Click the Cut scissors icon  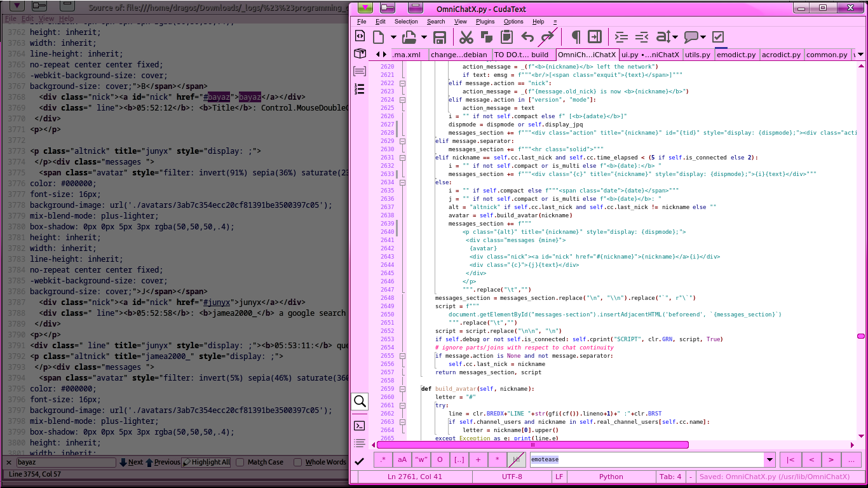(x=466, y=37)
